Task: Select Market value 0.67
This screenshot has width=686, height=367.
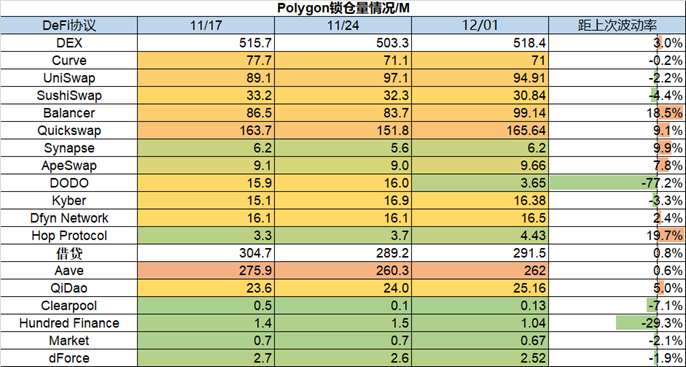Action: click(480, 340)
